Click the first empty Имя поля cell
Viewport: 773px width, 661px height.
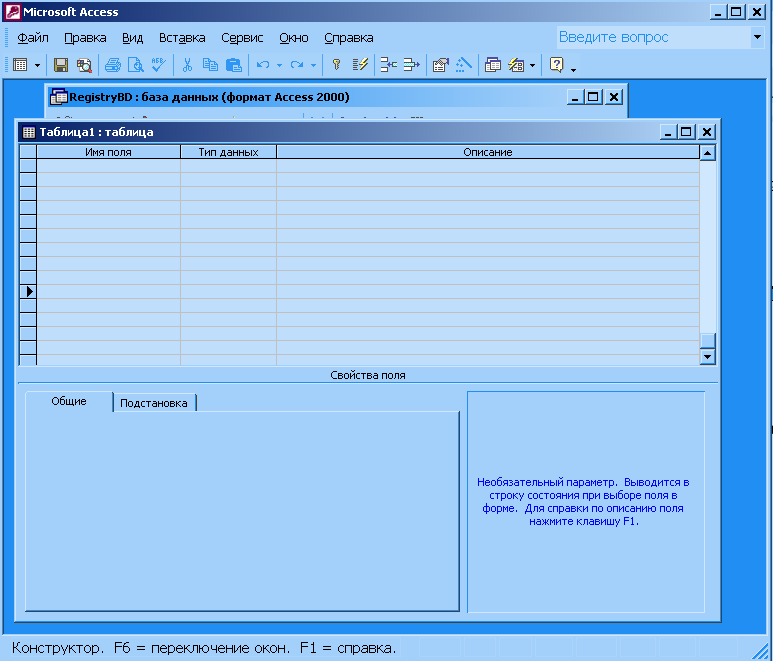108,166
